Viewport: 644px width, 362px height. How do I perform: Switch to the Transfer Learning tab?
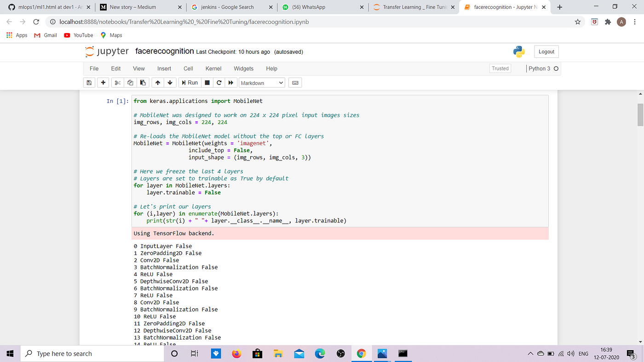[414, 7]
